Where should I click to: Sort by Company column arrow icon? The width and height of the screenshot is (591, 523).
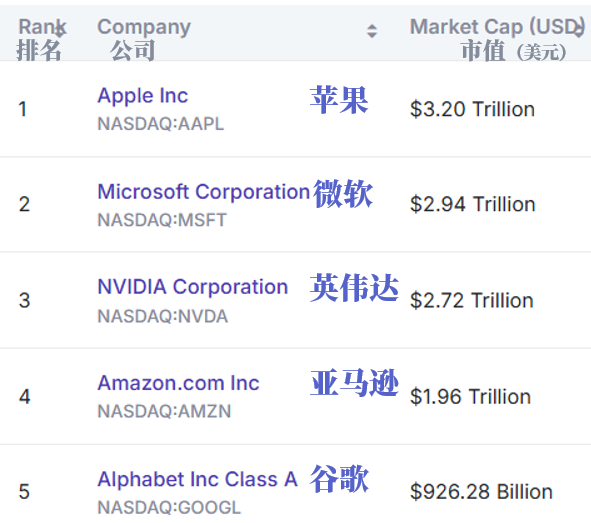pos(372,31)
